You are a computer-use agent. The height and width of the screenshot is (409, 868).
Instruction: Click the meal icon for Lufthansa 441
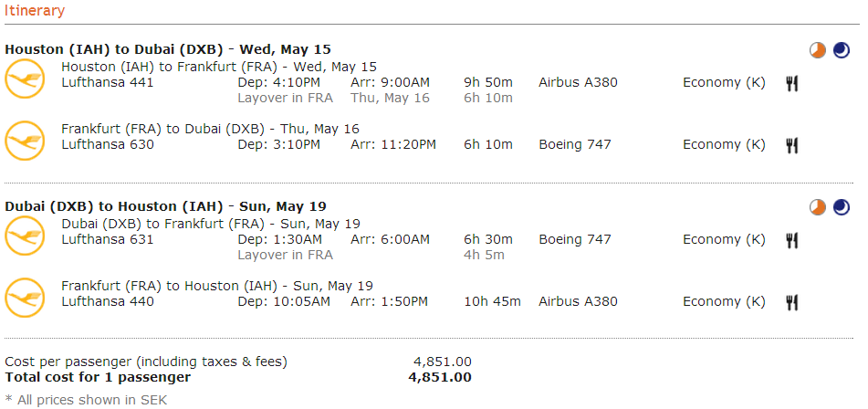[x=792, y=84]
